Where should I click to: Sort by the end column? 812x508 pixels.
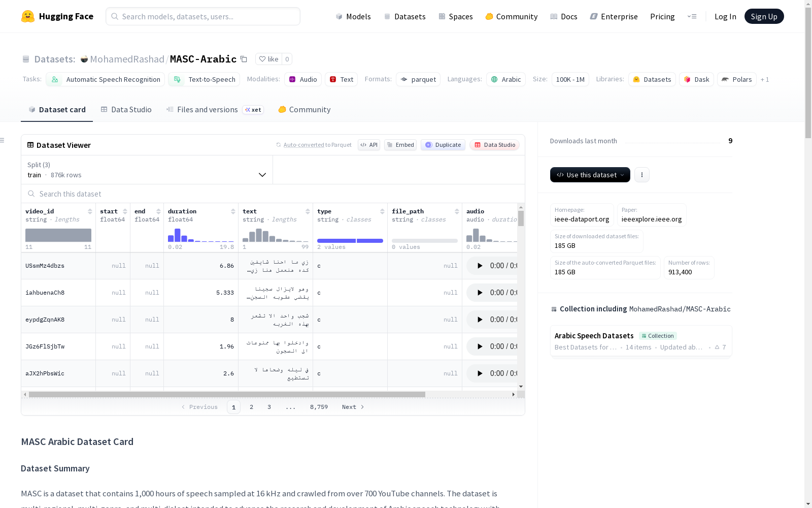tap(158, 211)
